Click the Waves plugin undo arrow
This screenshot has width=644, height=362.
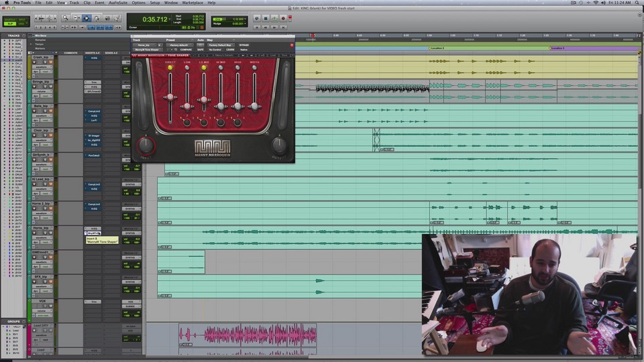point(194,55)
